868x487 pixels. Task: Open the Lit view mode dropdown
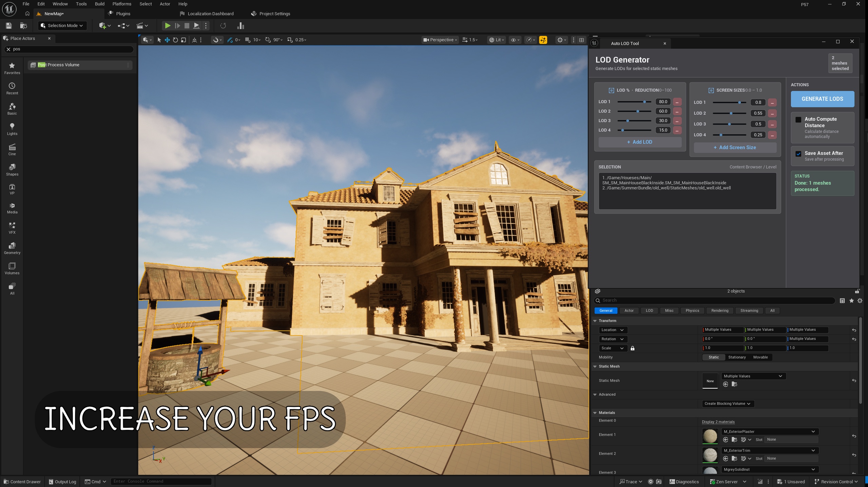click(497, 40)
